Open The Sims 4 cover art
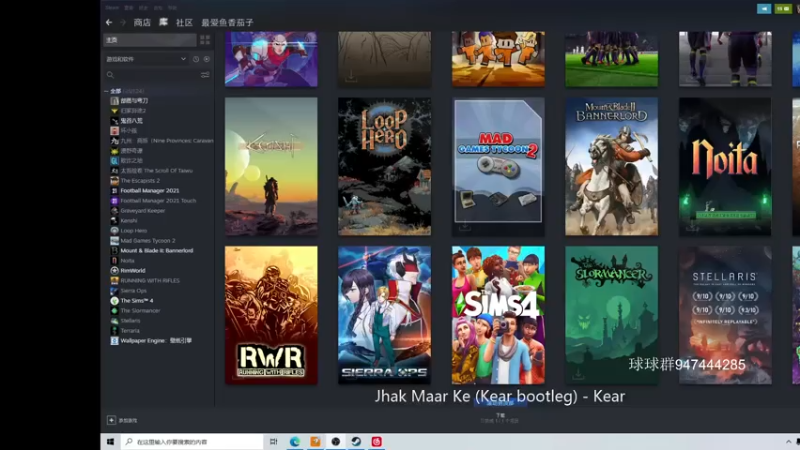Viewport: 800px width, 450px height. click(x=498, y=315)
